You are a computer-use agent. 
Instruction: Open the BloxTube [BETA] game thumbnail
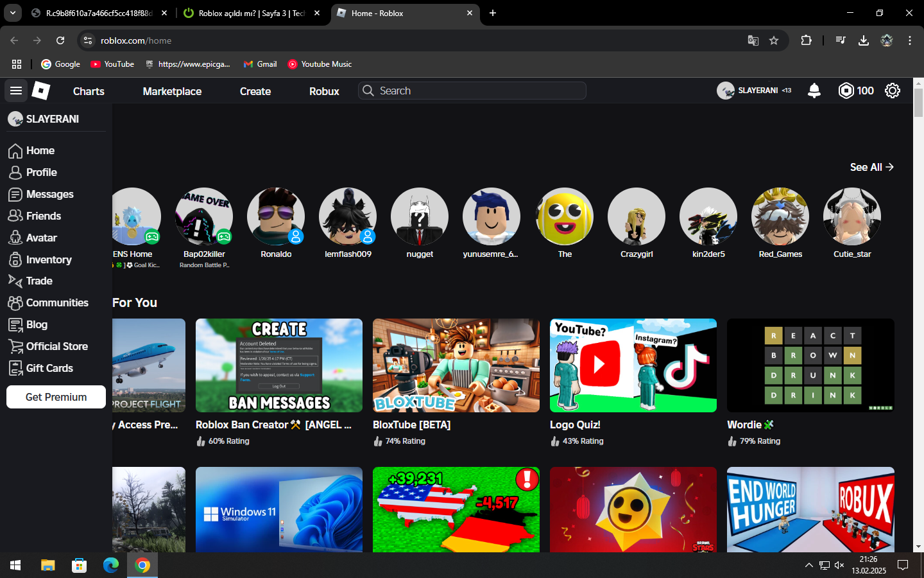tap(456, 365)
